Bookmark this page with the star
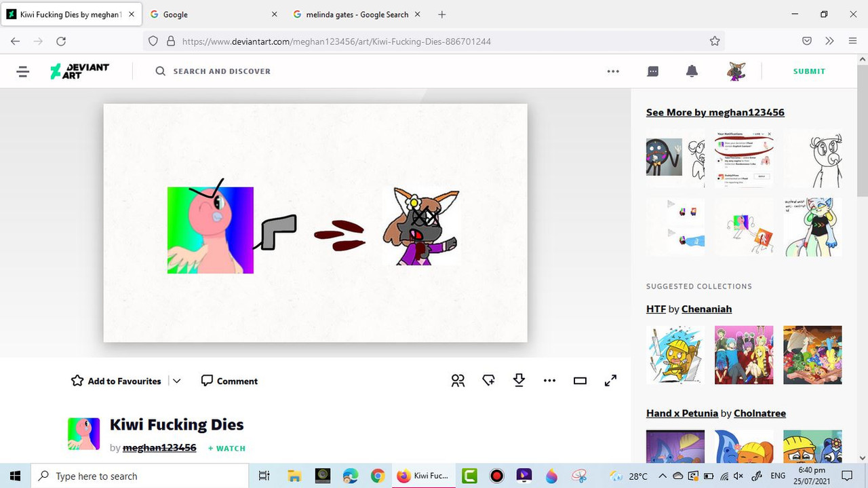This screenshot has width=868, height=488. coord(715,41)
